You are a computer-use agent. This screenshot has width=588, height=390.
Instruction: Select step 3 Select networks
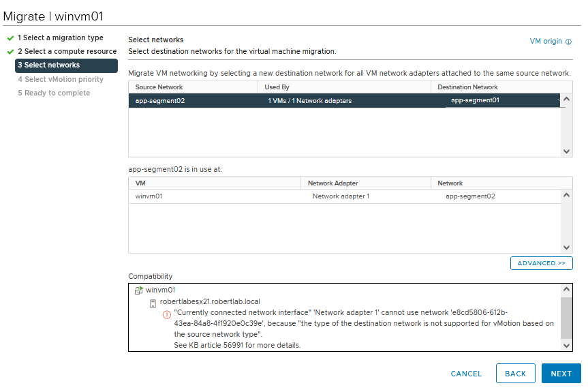pos(66,65)
